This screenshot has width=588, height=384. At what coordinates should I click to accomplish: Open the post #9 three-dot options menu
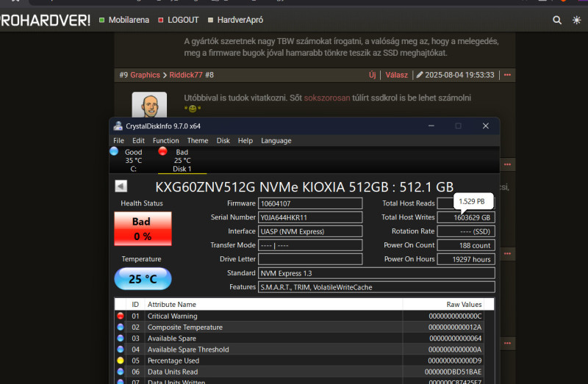click(x=507, y=75)
